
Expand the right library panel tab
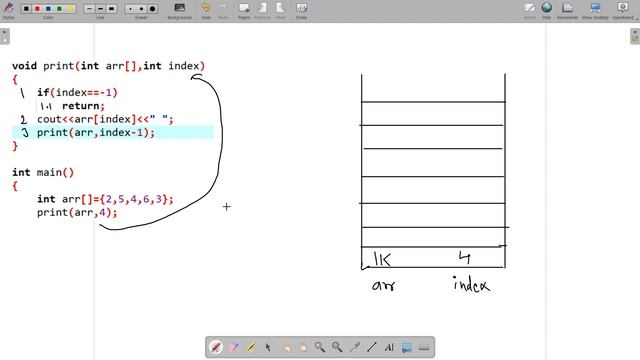click(635, 36)
